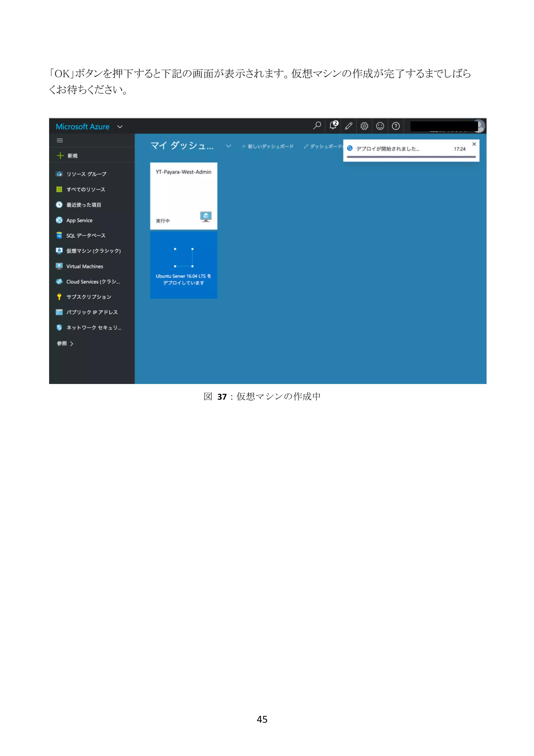Open the YT-Payara-West-Admin tile
This screenshot has width=534, height=756.
184,196
